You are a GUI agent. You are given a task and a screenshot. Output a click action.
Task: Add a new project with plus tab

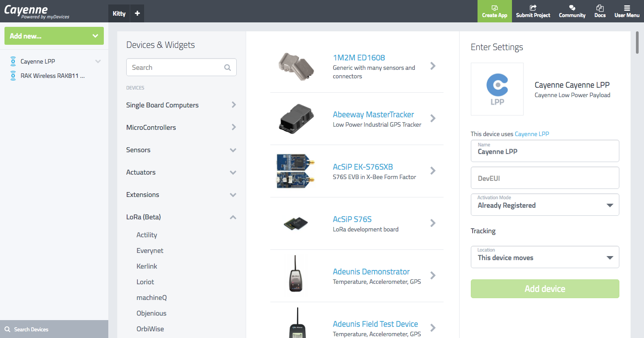(x=137, y=13)
